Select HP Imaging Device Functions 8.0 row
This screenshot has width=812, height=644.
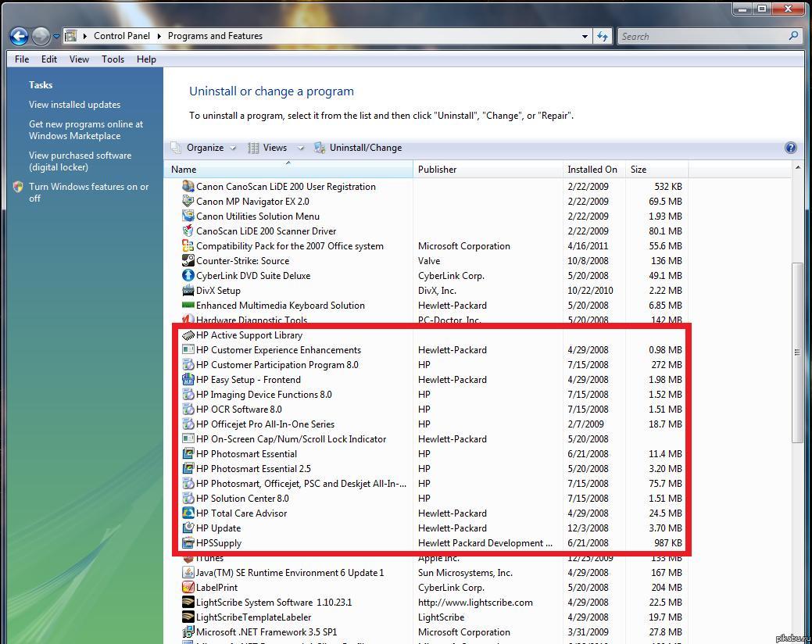[x=432, y=395]
